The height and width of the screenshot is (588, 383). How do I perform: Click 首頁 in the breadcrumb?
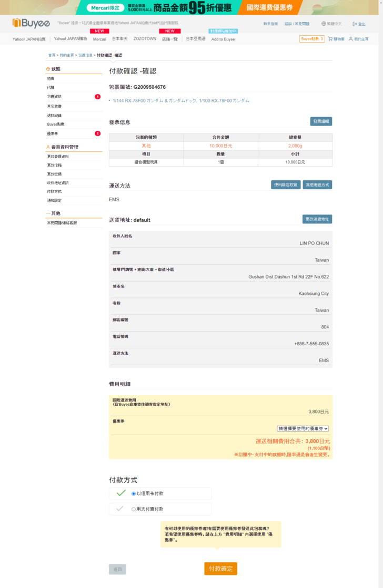pyautogui.click(x=52, y=55)
